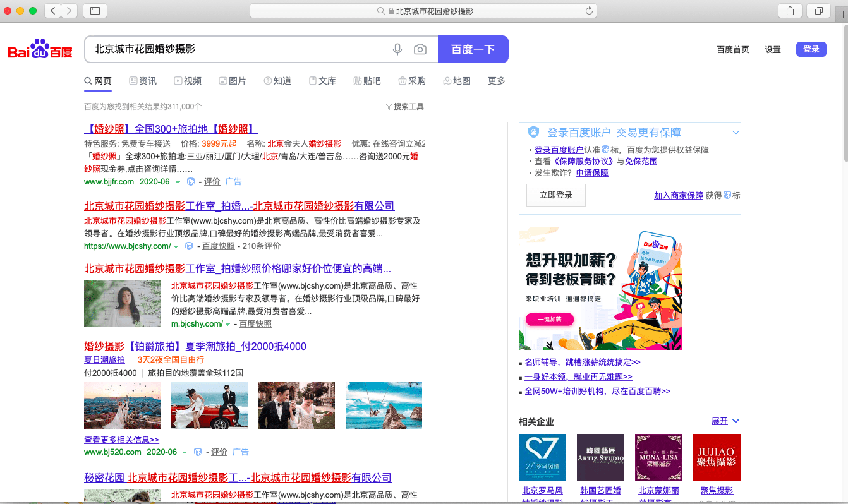Viewport: 848px width, 504px height.
Task: Open 加入商家保障 link
Action: tap(679, 196)
